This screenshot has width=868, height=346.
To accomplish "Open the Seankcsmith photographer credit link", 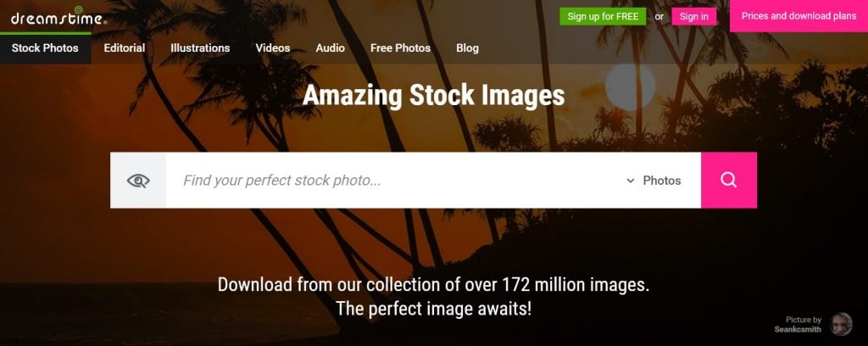I will tap(798, 329).
